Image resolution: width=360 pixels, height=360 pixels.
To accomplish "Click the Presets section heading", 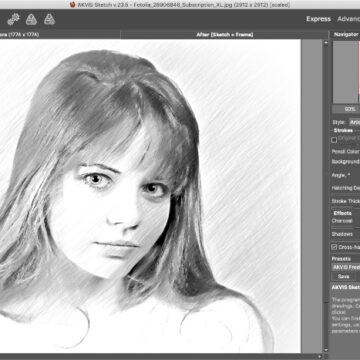I will point(341,259).
